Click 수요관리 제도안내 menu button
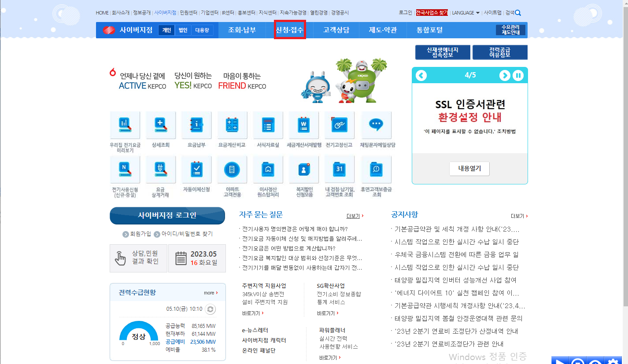Image resolution: width=628 pixels, height=364 pixels. [510, 30]
